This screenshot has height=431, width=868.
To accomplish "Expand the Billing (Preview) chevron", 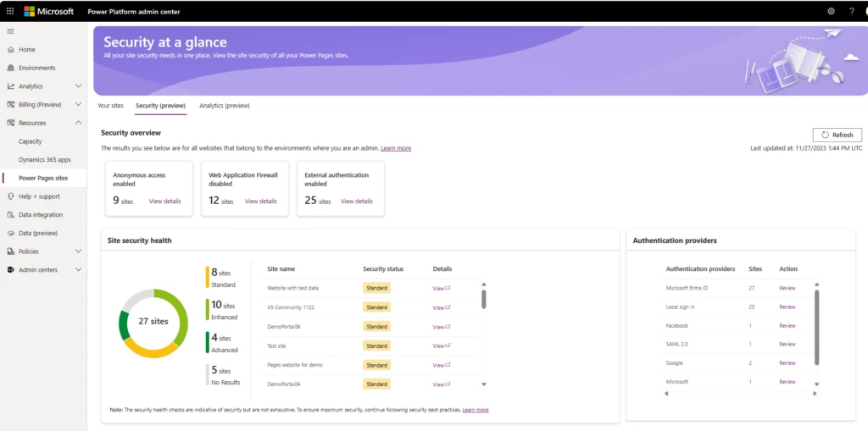I will [x=78, y=105].
